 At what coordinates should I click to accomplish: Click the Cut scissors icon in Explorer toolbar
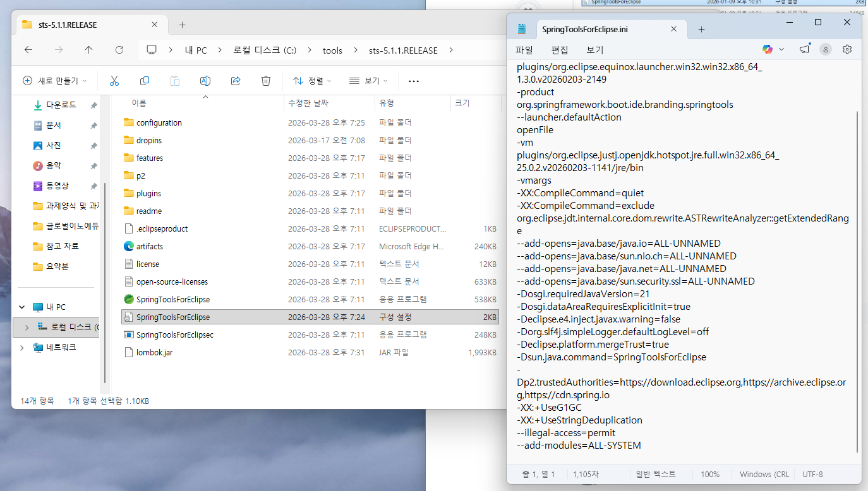[114, 81]
